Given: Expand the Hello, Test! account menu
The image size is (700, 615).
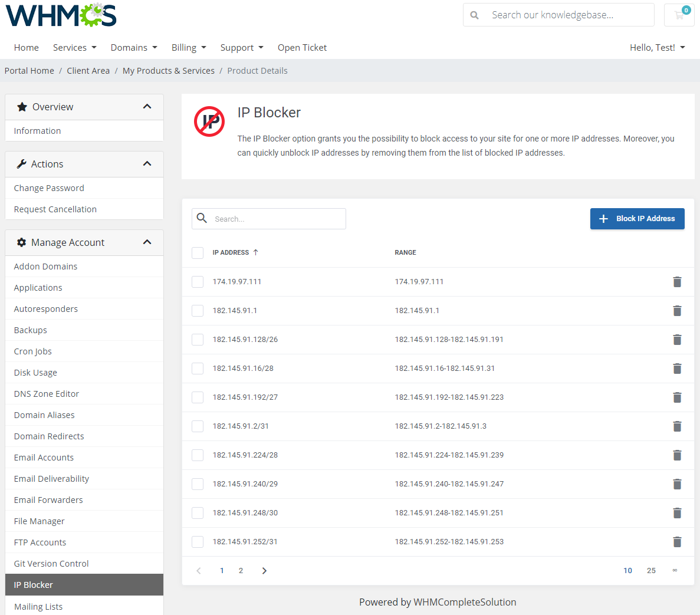Looking at the screenshot, I should coord(657,47).
